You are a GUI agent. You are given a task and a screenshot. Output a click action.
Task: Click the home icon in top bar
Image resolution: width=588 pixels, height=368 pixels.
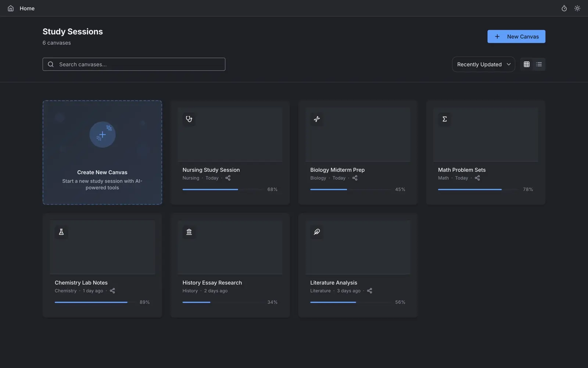[x=11, y=8]
